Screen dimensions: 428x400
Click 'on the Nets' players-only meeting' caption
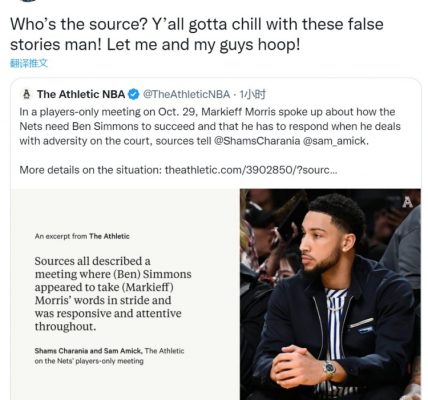point(89,361)
